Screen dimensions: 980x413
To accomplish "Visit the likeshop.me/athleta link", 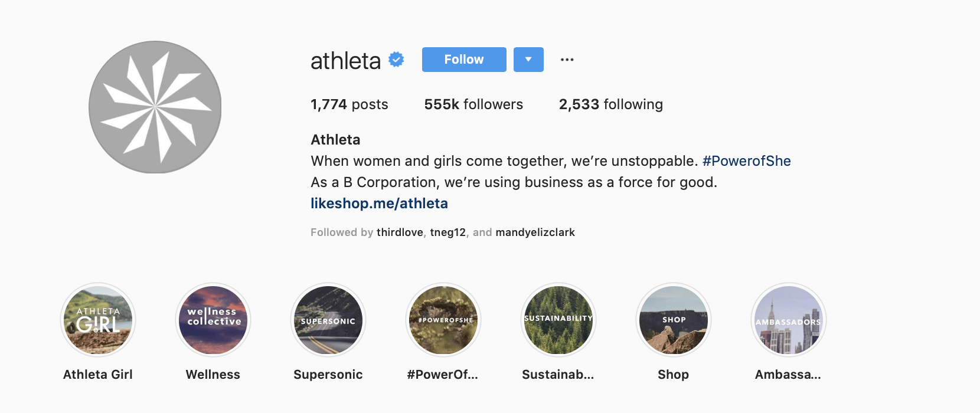I will pyautogui.click(x=380, y=204).
